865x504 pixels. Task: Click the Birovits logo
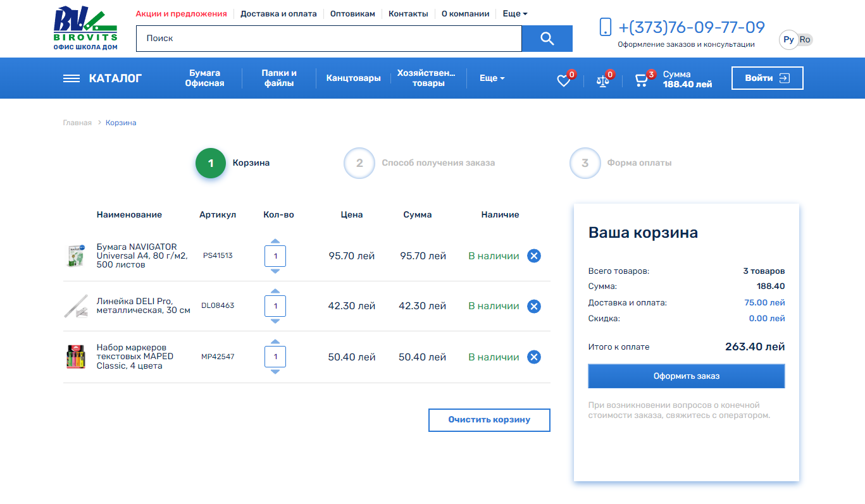coord(85,28)
